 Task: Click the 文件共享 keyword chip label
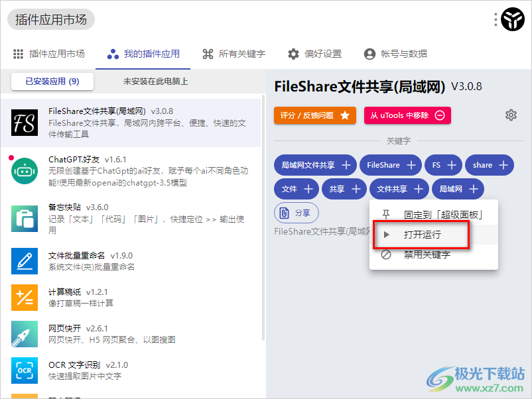(392, 189)
